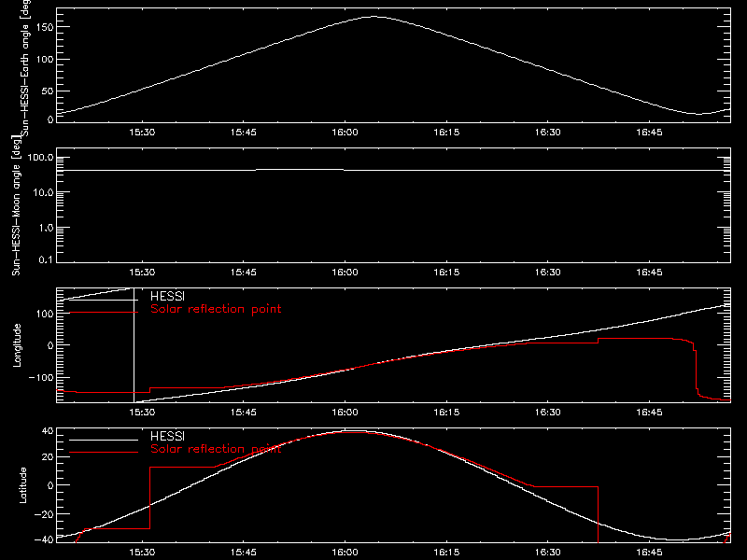Click the 40 tick label on Latitude plot
Viewport: 747px width, 560px height.
coord(48,431)
